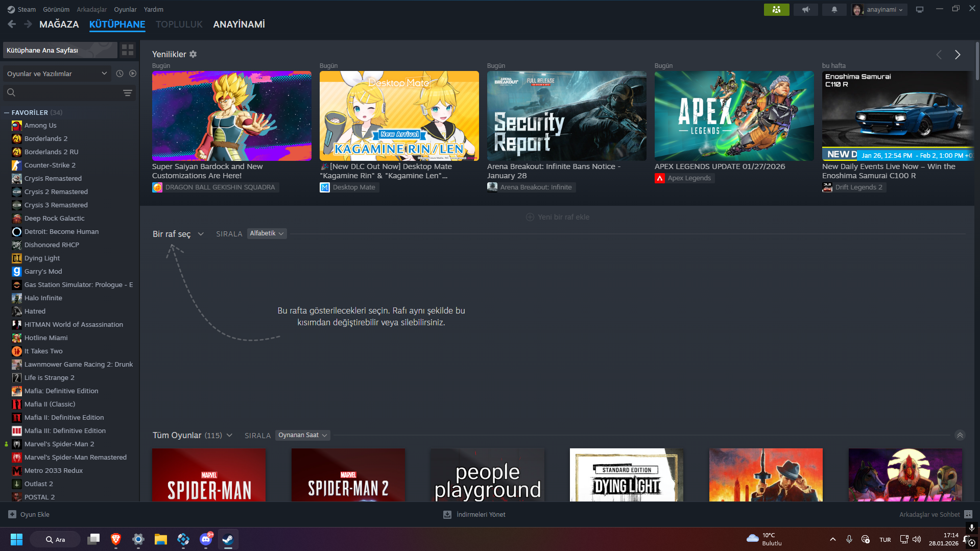This screenshot has height=551, width=980.
Task: Select Counter-Strike 2 in the sidebar
Action: click(50, 165)
